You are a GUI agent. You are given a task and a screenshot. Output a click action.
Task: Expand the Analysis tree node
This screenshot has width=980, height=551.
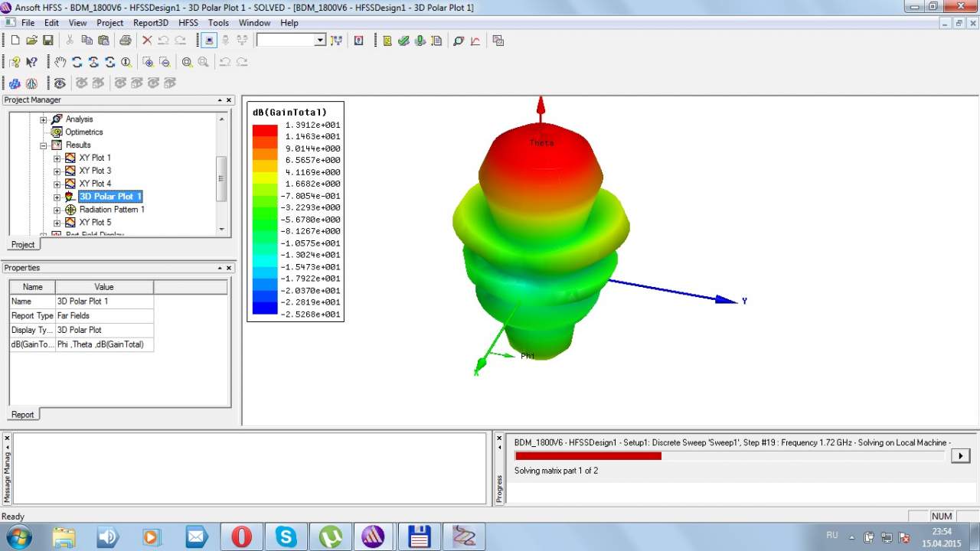[x=44, y=119]
